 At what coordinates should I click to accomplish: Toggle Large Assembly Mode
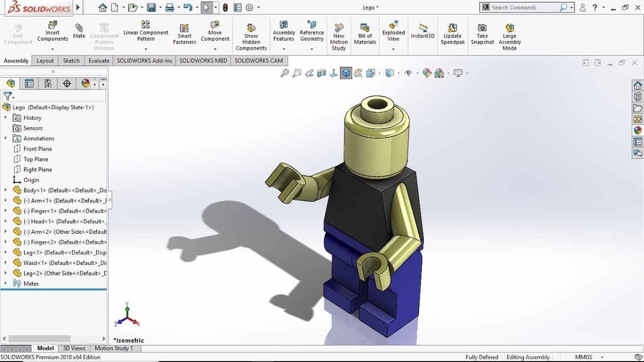tap(510, 37)
